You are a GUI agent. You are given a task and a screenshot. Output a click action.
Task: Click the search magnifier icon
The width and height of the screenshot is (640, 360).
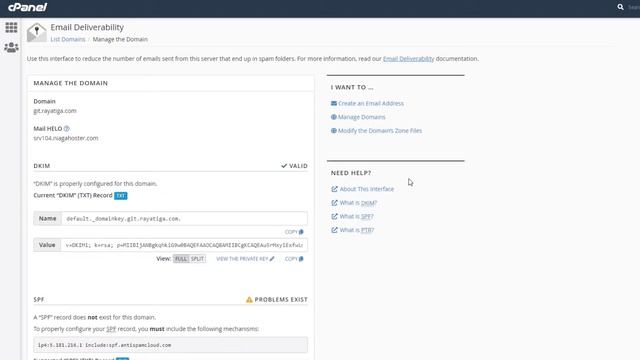point(620,7)
